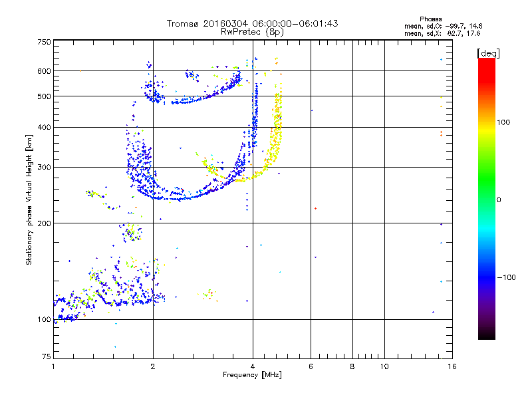The height and width of the screenshot is (399, 532).
Task: Click the 'Phases' heading in the statistics block
Action: click(430, 19)
